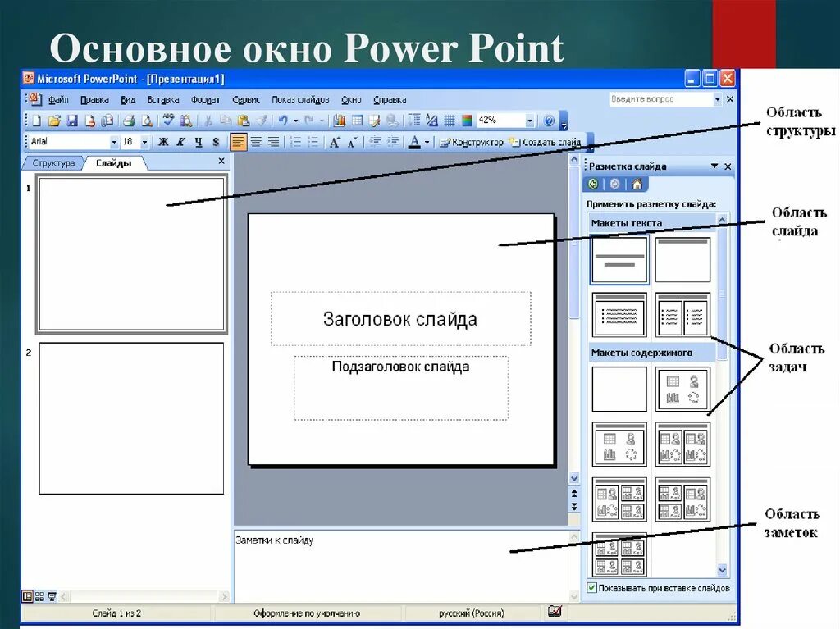This screenshot has width=840, height=629.
Task: Click the Print icon in the toolbar
Action: pos(129,121)
